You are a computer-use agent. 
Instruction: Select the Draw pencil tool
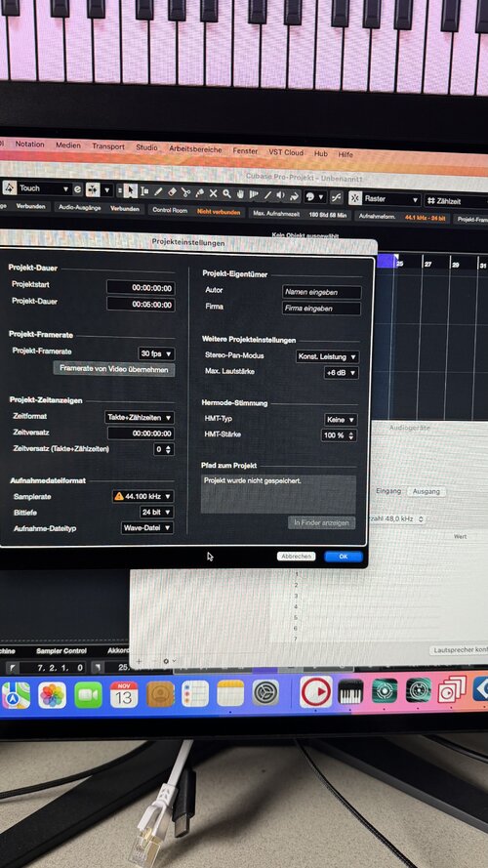click(x=158, y=191)
